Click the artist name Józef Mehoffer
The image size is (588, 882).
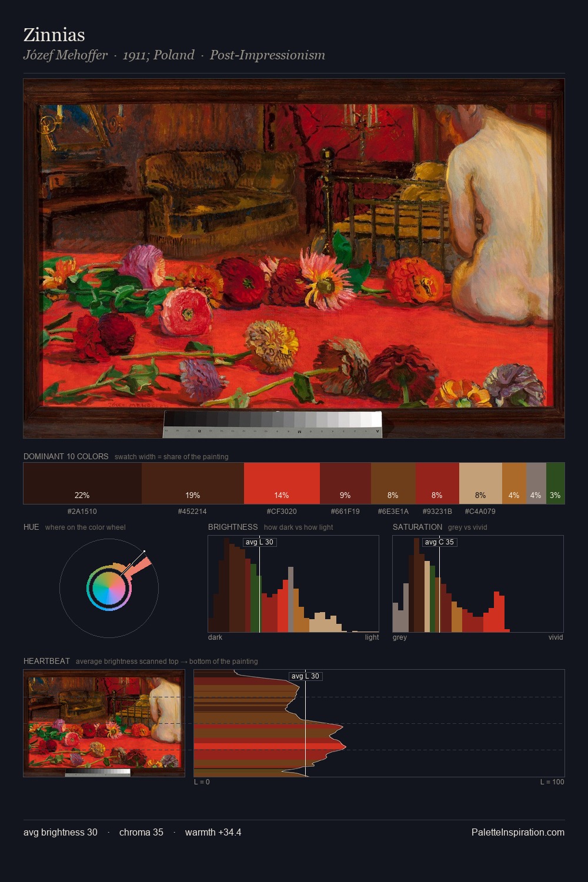[65, 55]
